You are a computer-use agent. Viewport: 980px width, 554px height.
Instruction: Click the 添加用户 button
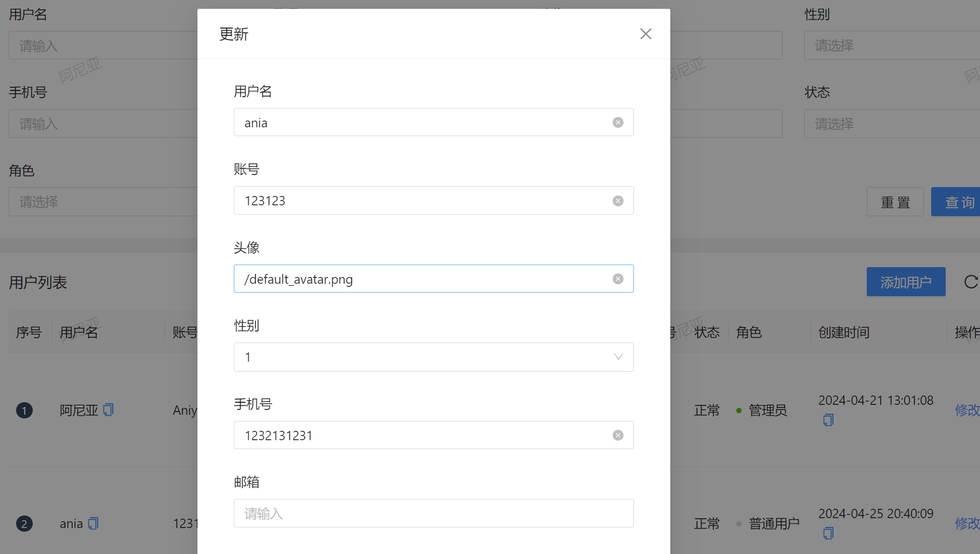[x=906, y=282]
